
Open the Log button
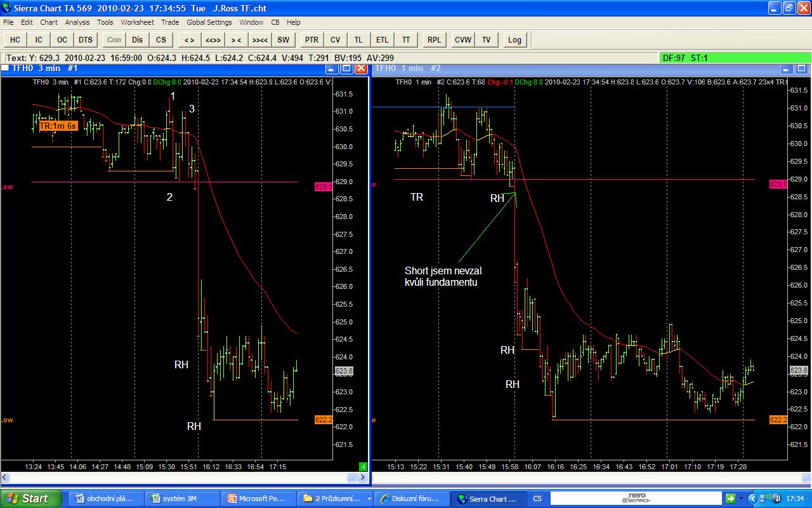[514, 39]
